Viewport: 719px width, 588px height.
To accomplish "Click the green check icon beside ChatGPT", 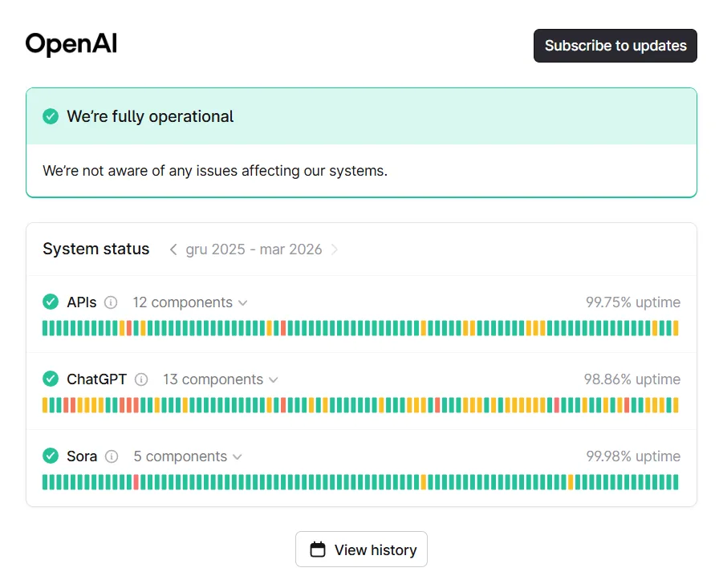I will 51,379.
